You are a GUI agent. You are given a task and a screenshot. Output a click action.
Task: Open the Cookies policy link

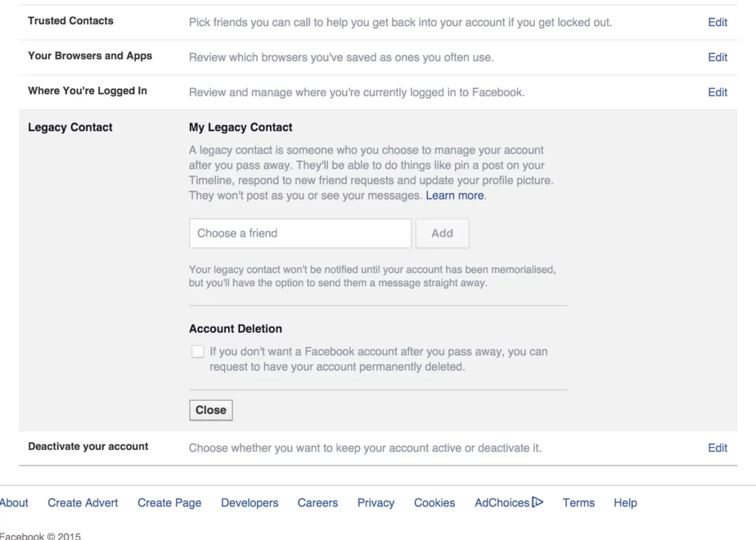coord(434,503)
